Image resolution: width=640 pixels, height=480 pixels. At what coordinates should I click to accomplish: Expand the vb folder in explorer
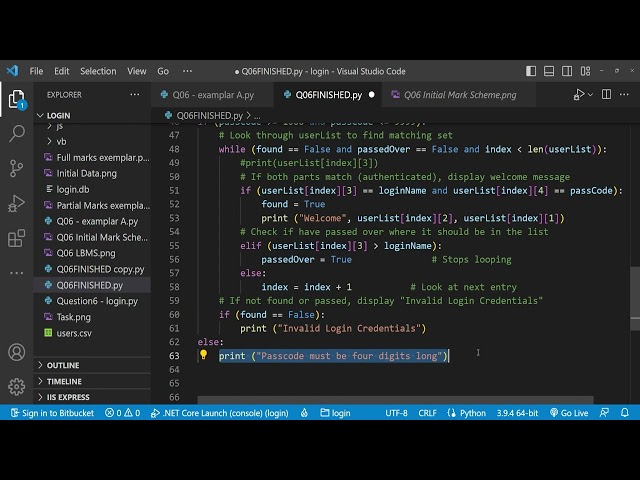tap(62, 142)
